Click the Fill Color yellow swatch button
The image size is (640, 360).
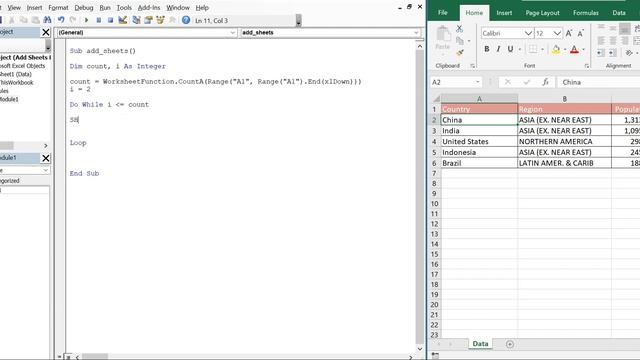(x=556, y=50)
